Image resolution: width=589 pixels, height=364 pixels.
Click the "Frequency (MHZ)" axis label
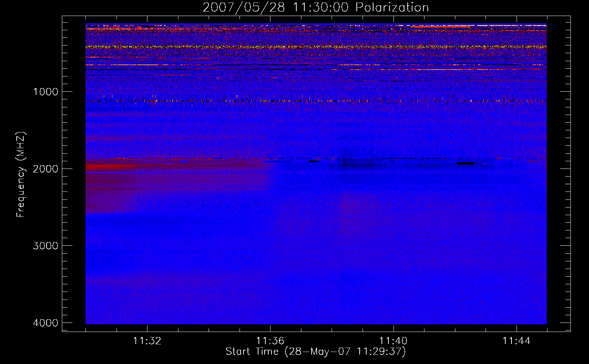click(x=20, y=175)
